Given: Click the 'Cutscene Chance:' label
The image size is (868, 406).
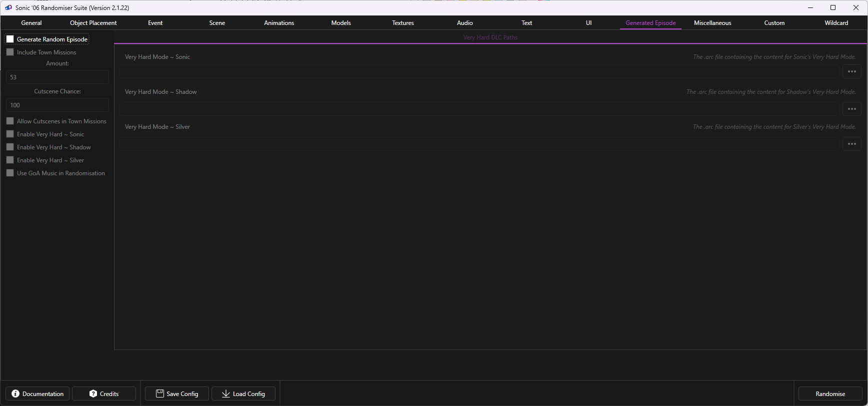Looking at the screenshot, I should click(x=57, y=91).
